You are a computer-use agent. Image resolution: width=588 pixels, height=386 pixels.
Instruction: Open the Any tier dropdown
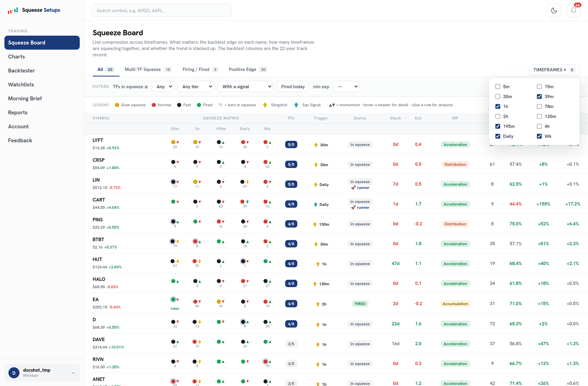(196, 87)
